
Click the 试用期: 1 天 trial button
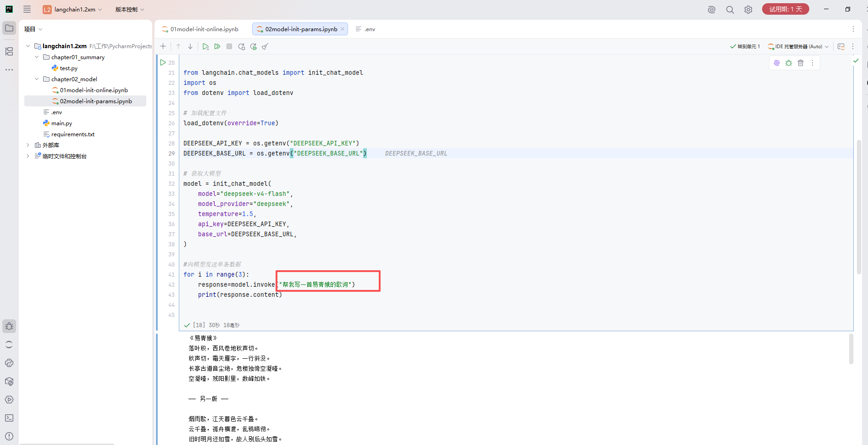coord(785,9)
